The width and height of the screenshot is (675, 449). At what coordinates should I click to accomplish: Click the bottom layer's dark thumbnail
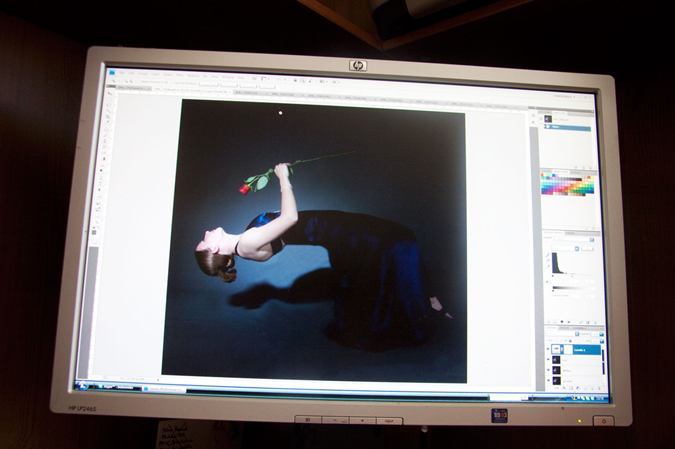click(x=557, y=381)
